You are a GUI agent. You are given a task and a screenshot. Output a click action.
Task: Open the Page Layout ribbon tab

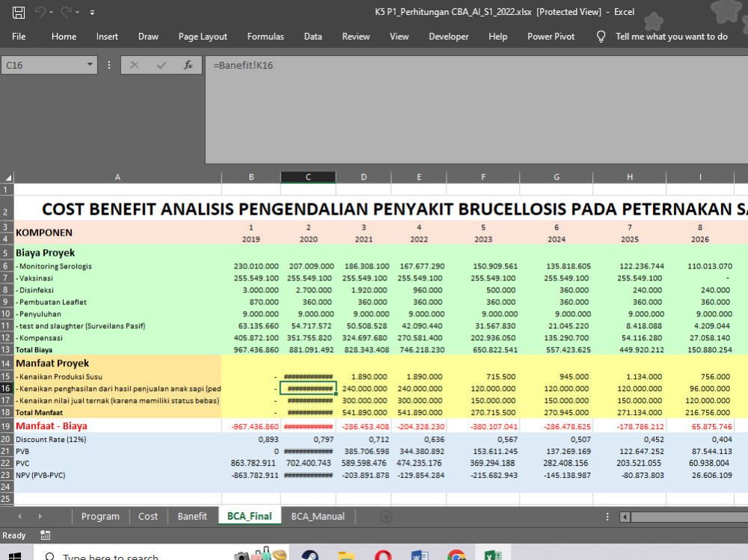coord(203,36)
